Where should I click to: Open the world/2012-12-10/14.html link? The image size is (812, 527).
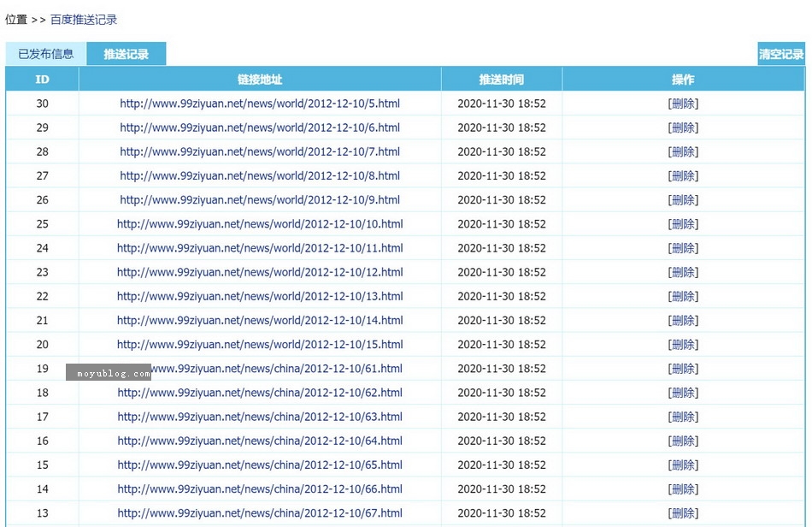coord(260,321)
